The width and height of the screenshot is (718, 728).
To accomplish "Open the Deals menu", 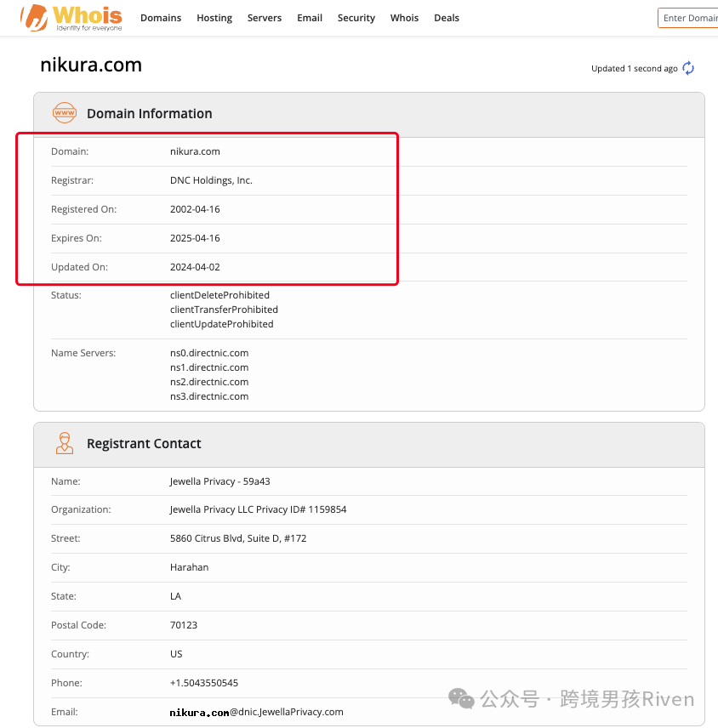I will point(447,18).
